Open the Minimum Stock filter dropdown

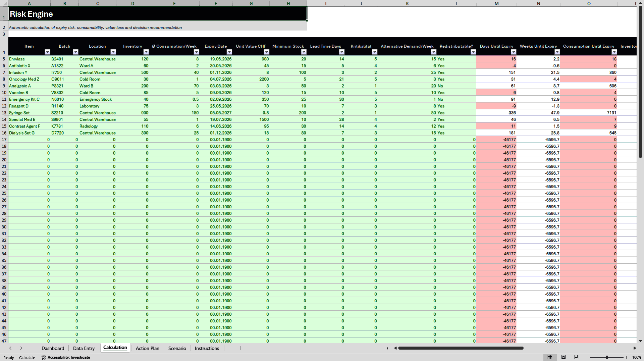coord(304,52)
